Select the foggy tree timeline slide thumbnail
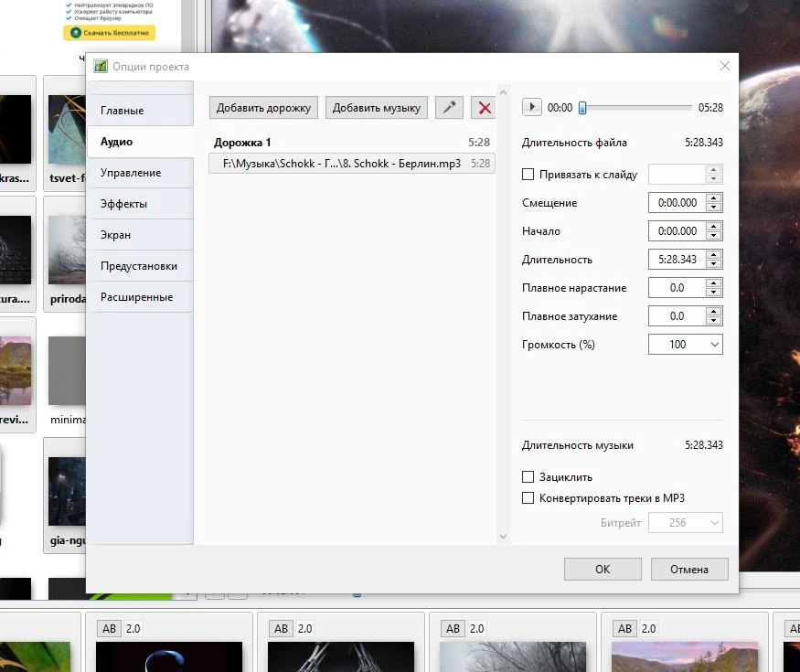The width and height of the screenshot is (800, 672). 513,656
